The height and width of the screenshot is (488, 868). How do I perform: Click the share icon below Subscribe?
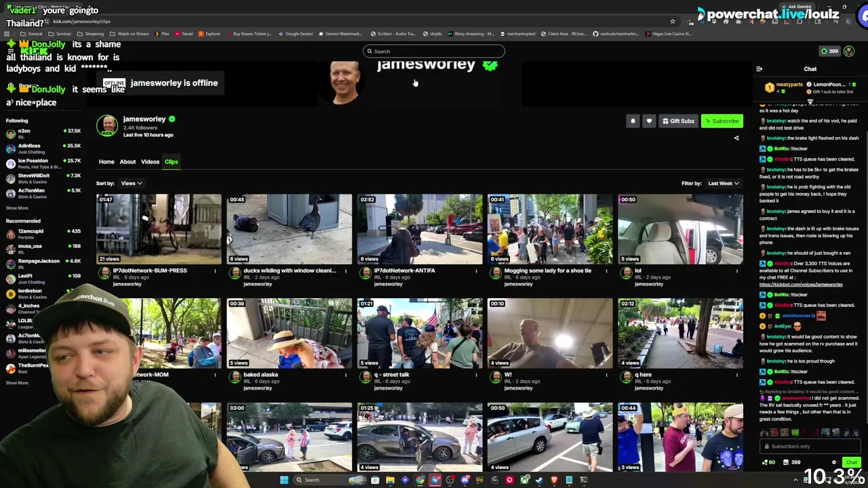tap(736, 138)
